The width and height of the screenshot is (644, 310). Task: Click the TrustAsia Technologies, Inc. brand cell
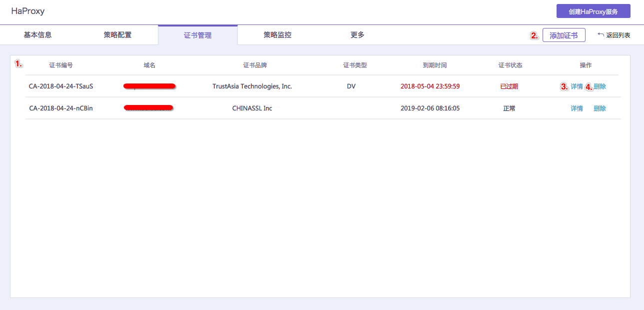coord(252,86)
